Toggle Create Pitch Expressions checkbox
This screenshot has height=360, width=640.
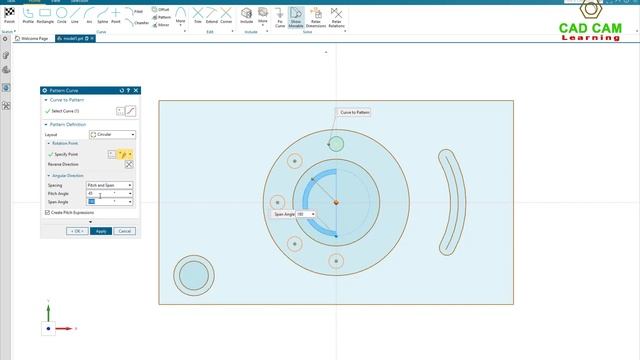point(47,213)
